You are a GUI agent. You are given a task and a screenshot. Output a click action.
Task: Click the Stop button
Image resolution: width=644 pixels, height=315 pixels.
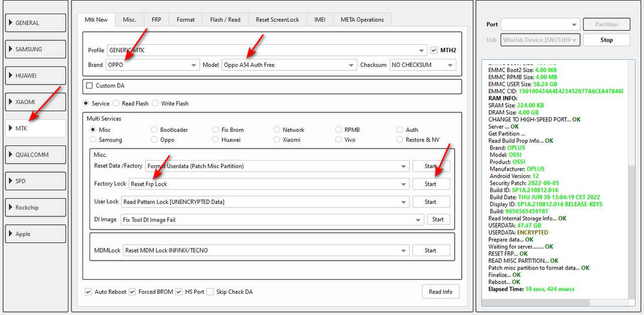coord(607,40)
